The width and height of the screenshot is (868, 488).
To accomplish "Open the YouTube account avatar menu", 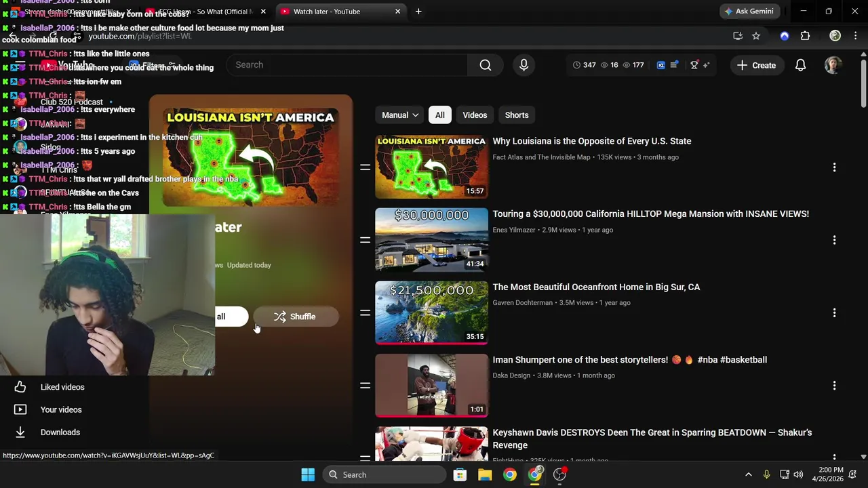I will click(833, 65).
